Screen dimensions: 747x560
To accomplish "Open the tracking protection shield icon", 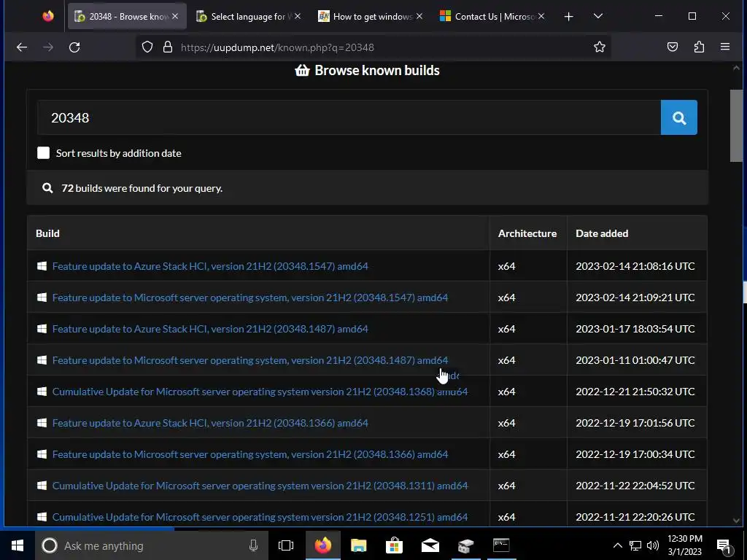I will point(147,47).
